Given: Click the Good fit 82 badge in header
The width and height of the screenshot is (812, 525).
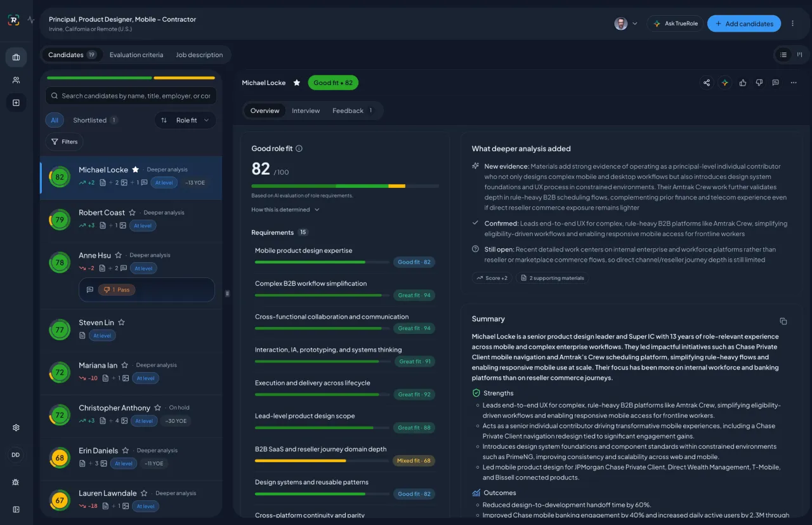Looking at the screenshot, I should pos(333,83).
